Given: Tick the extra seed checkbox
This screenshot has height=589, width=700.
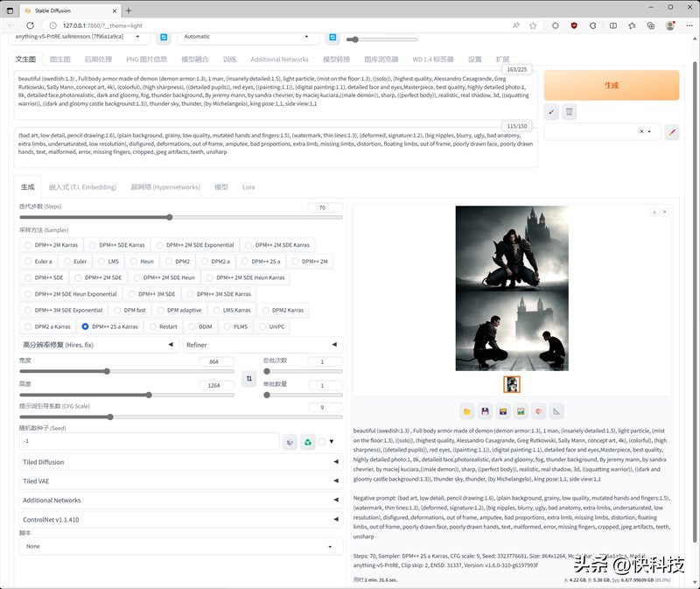Looking at the screenshot, I should [322, 442].
